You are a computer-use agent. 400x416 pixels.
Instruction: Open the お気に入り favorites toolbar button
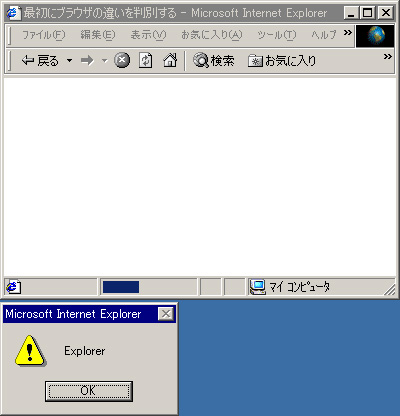pyautogui.click(x=282, y=61)
